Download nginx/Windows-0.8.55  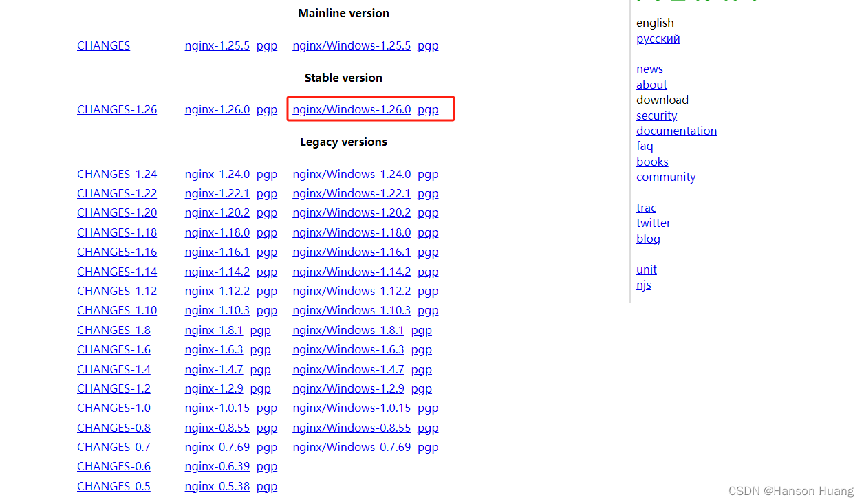coord(352,428)
